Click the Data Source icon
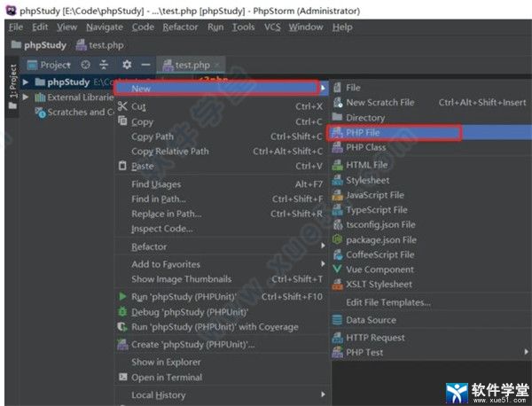 tap(337, 320)
